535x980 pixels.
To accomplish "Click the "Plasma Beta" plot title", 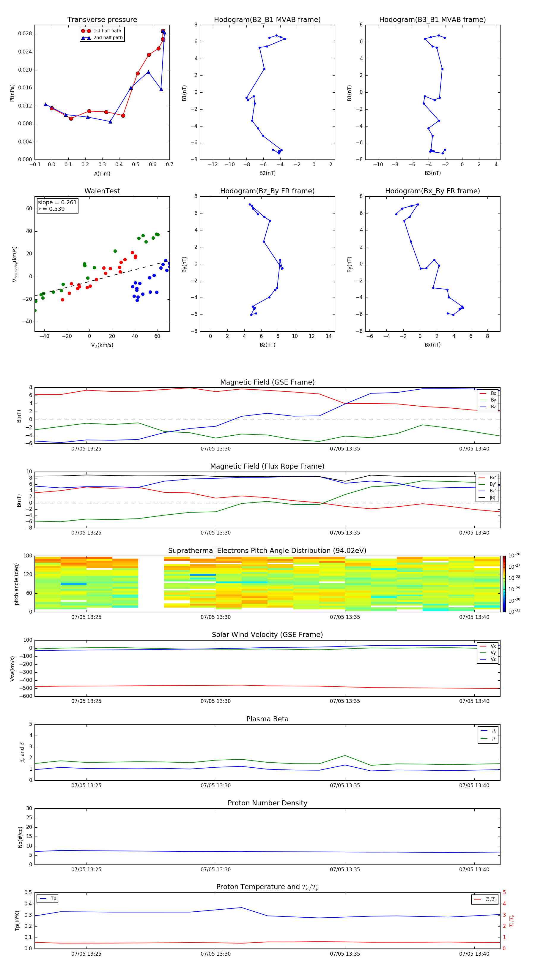I will coord(267,719).
